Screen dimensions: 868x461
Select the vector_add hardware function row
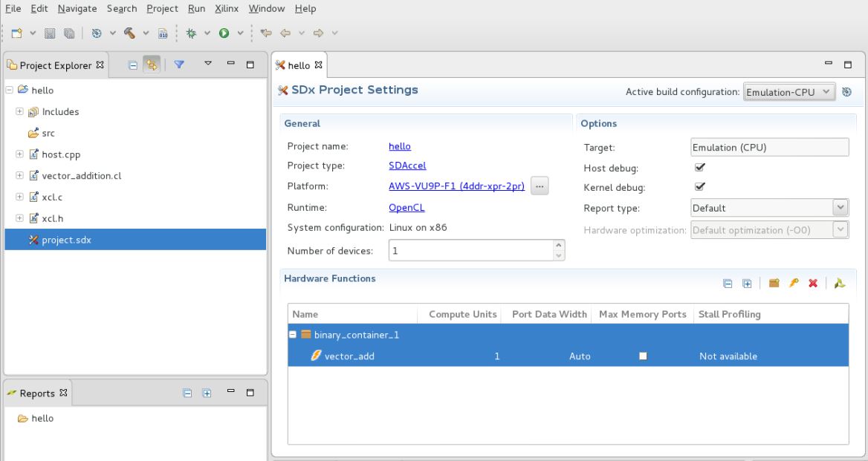568,356
